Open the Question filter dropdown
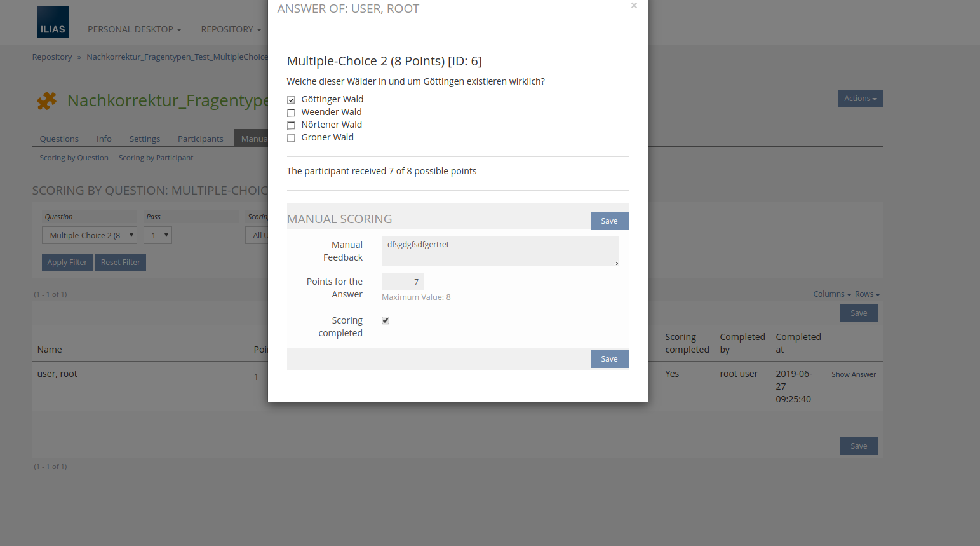Viewport: 980px width, 546px height. pyautogui.click(x=90, y=235)
